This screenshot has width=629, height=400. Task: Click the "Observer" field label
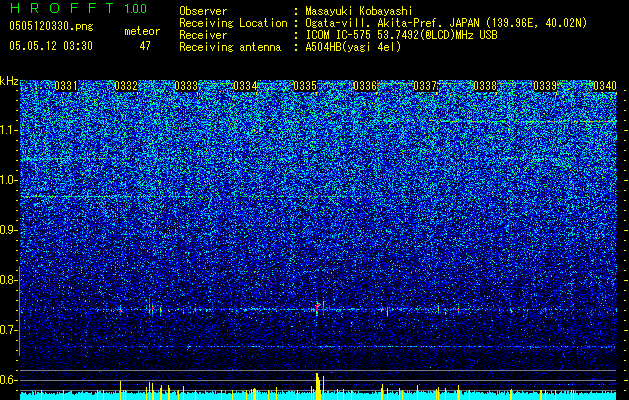[203, 11]
